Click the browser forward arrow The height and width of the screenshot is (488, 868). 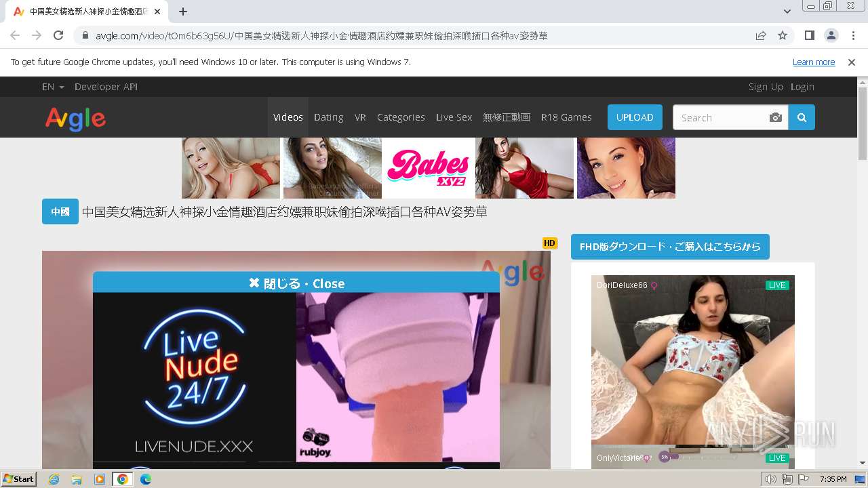tap(37, 35)
